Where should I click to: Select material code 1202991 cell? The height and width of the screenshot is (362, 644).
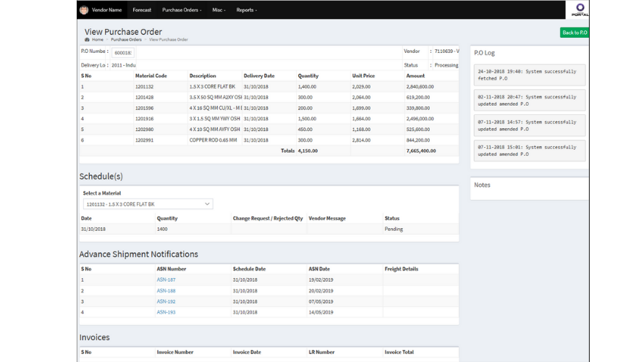(x=144, y=140)
